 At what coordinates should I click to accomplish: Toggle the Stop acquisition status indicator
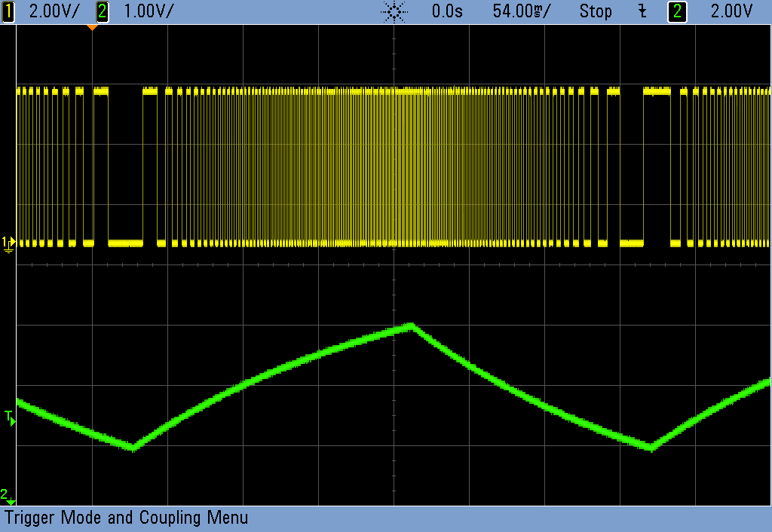tap(596, 11)
